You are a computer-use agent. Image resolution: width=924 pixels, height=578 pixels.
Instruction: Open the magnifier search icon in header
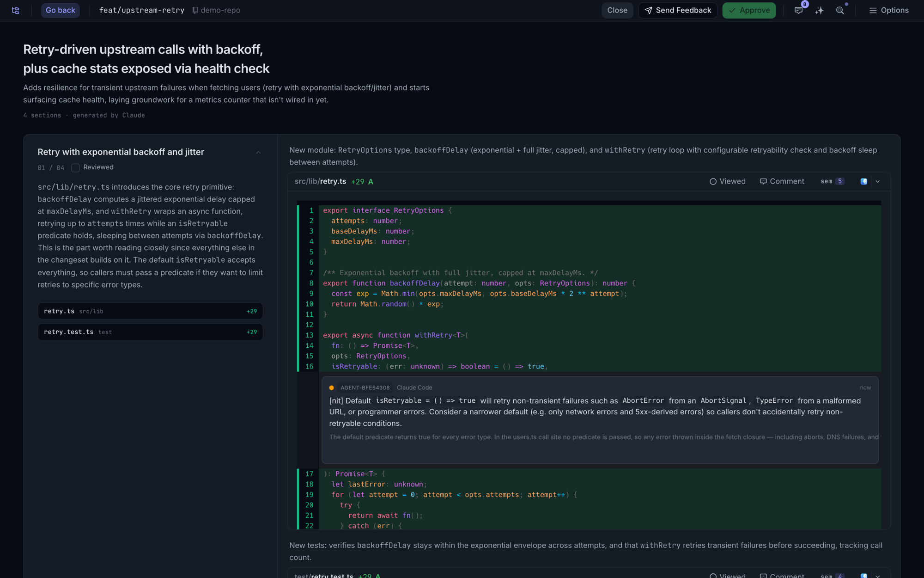(x=840, y=10)
